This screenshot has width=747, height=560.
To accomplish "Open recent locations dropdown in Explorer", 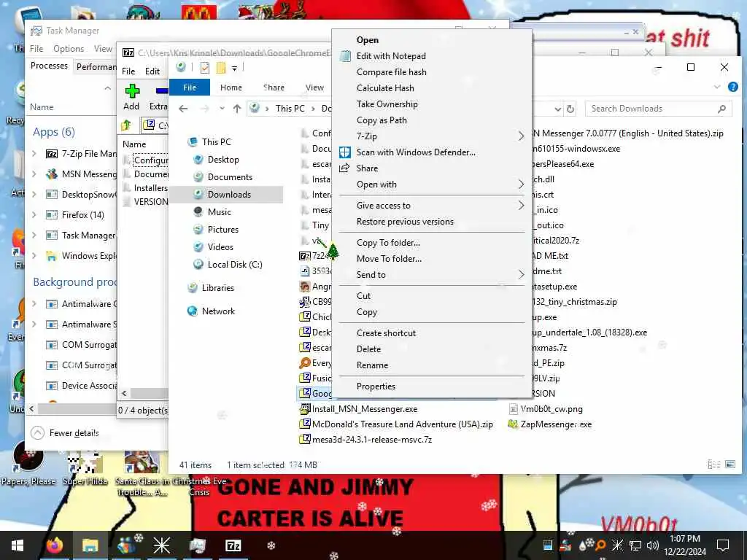I will click(222, 109).
